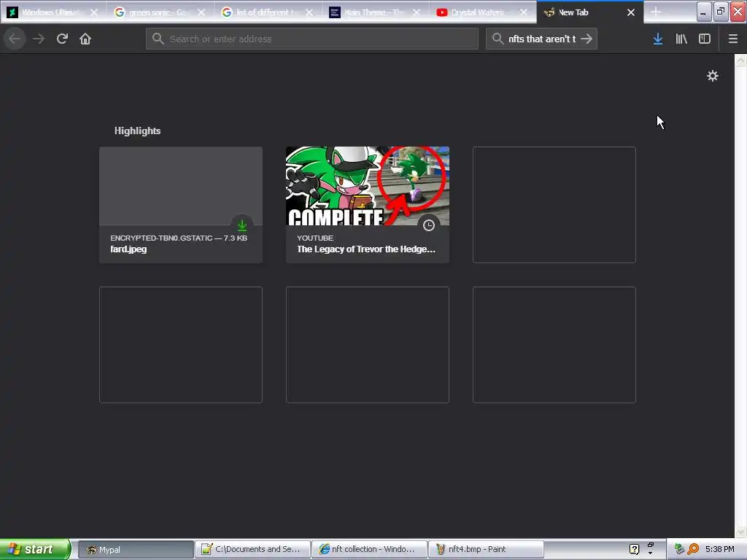Image resolution: width=747 pixels, height=560 pixels.
Task: Switch to Mypal in the taskbar
Action: pyautogui.click(x=136, y=550)
